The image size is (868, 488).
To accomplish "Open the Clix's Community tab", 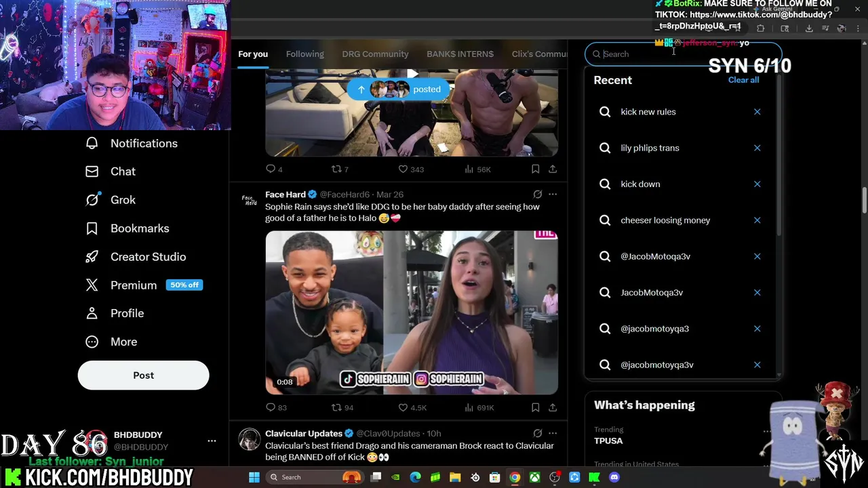I will tap(540, 54).
